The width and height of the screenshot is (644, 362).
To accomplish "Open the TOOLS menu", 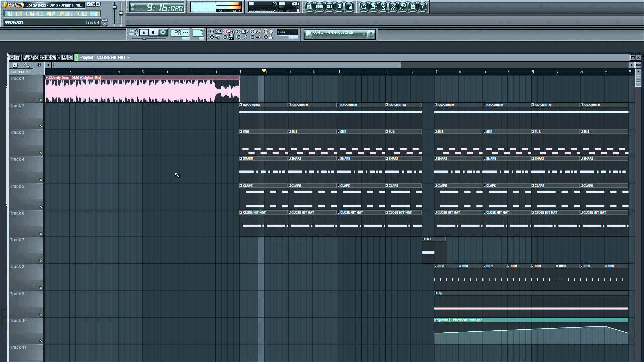I will pyautogui.click(x=82, y=14).
